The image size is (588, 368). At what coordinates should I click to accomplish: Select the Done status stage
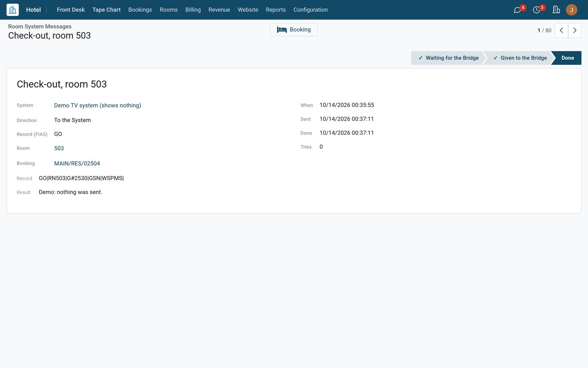click(567, 58)
